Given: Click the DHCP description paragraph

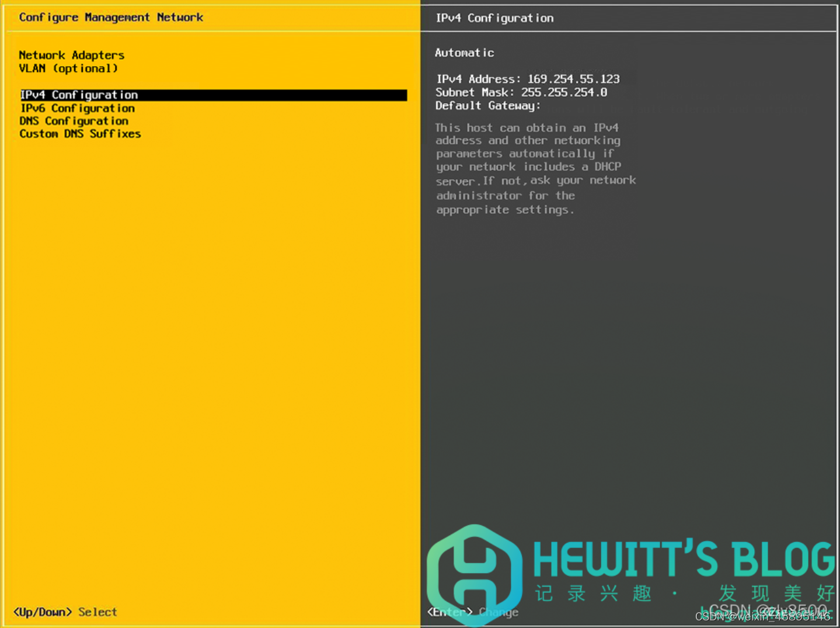Looking at the screenshot, I should (535, 168).
